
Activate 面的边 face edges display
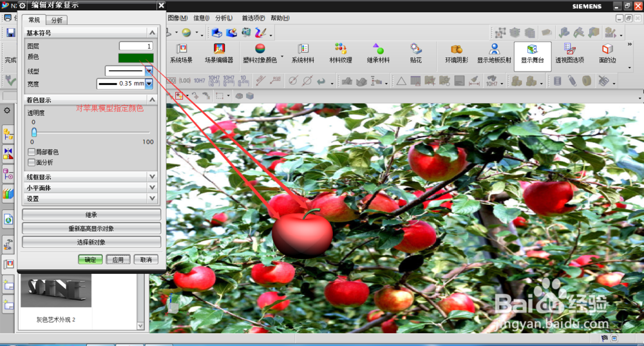click(x=607, y=54)
